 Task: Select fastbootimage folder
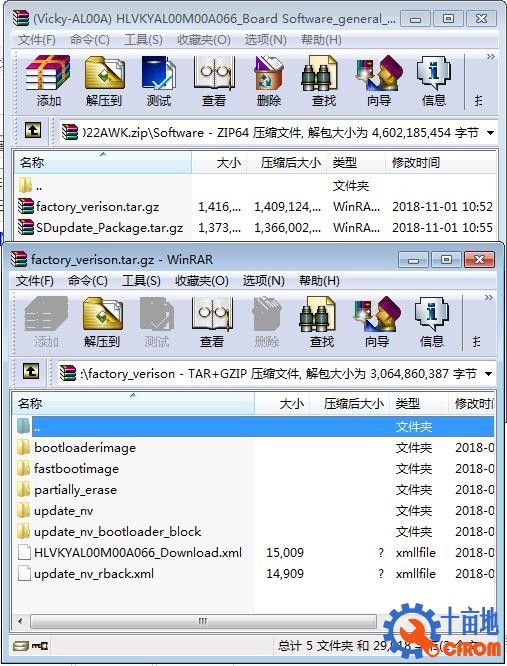point(254,468)
